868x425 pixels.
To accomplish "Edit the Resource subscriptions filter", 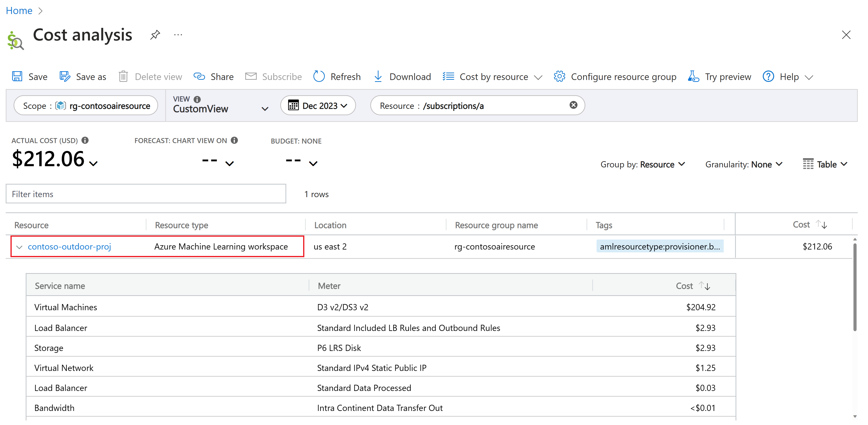I will (472, 105).
